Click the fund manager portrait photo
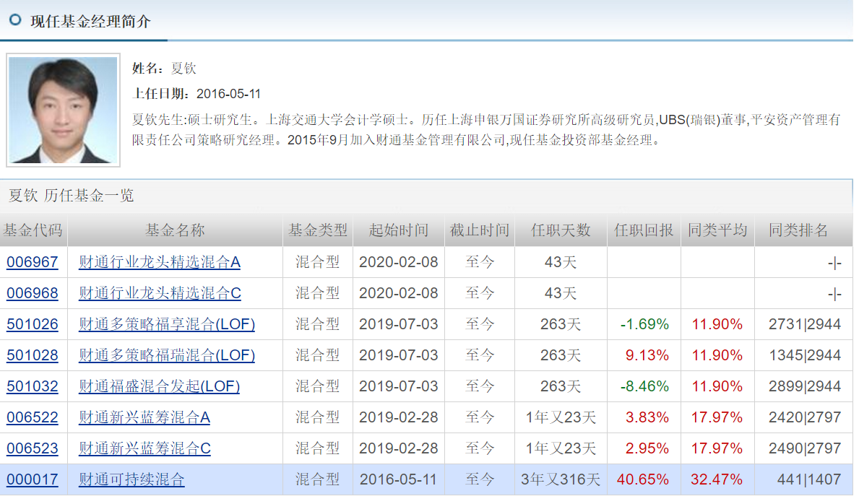This screenshot has width=859, height=504. [63, 110]
